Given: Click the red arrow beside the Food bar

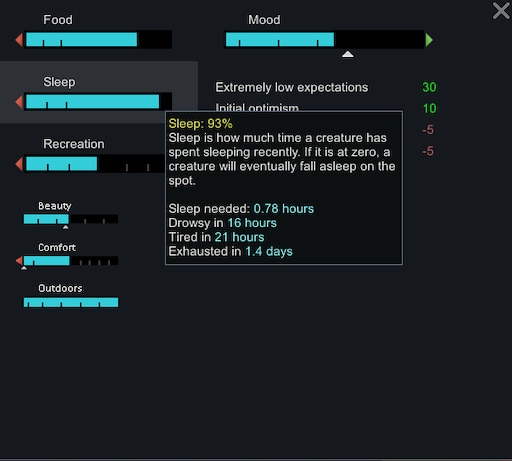Looking at the screenshot, I should tap(19, 40).
